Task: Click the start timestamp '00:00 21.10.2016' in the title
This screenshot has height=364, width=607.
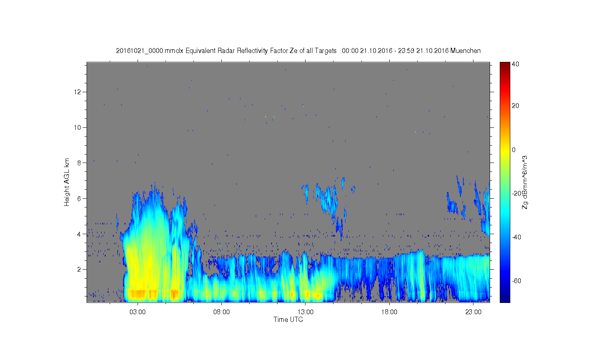Action: (367, 51)
